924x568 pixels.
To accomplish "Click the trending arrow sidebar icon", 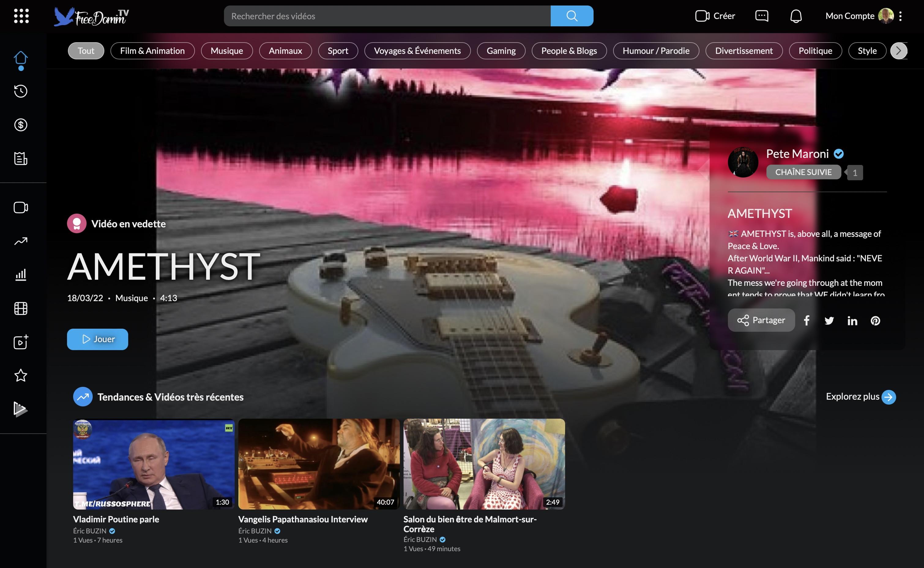I will tap(20, 241).
